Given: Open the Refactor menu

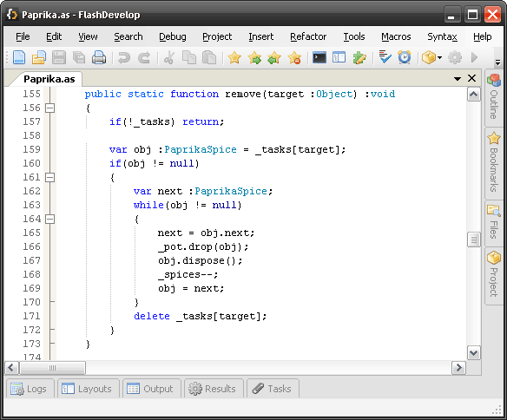Looking at the screenshot, I should (x=308, y=36).
